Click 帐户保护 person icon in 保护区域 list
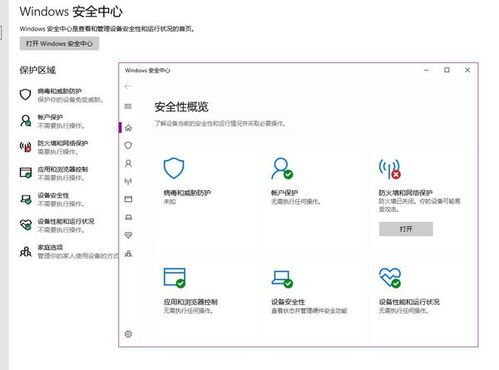This screenshot has width=499, height=370. pyautogui.click(x=26, y=121)
